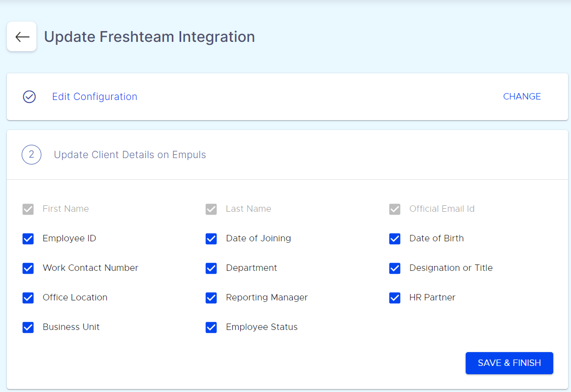The height and width of the screenshot is (392, 571).
Task: Click the Edit Configuration checkmark circle icon
Action: point(29,97)
